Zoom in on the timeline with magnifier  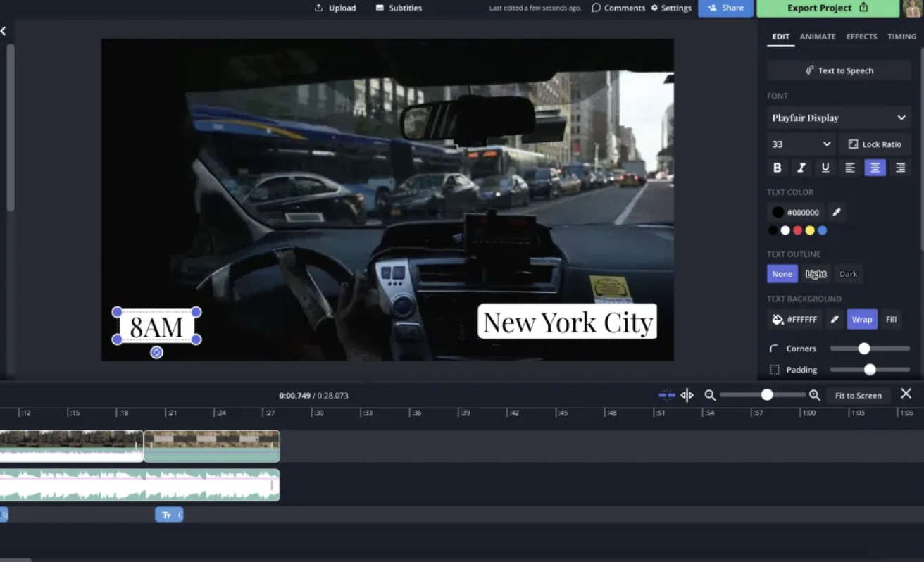(x=814, y=395)
